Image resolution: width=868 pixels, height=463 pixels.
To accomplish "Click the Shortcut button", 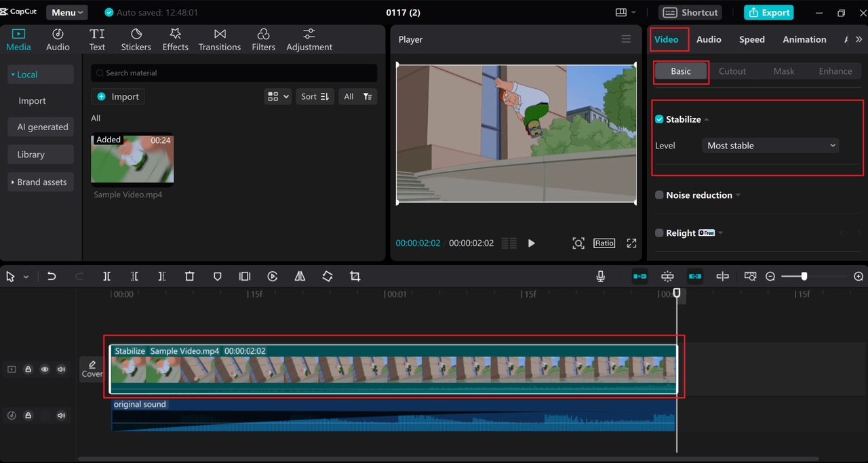I will point(690,12).
